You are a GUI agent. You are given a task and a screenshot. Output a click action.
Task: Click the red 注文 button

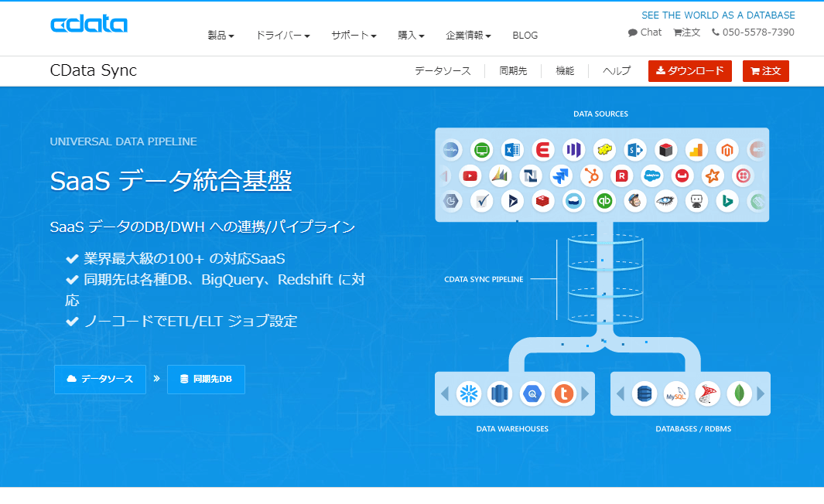click(766, 71)
